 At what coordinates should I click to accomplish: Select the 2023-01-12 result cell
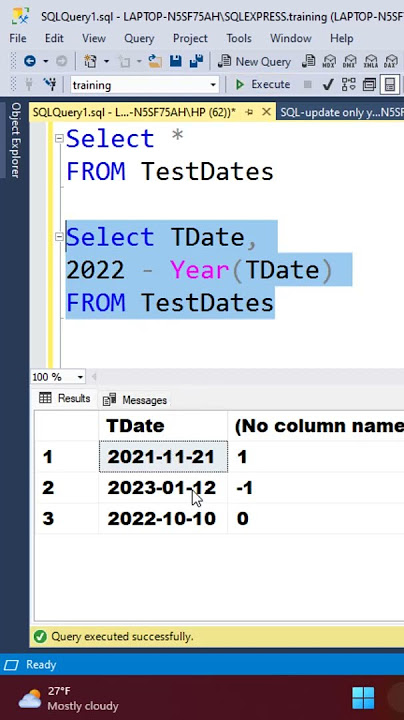[163, 488]
